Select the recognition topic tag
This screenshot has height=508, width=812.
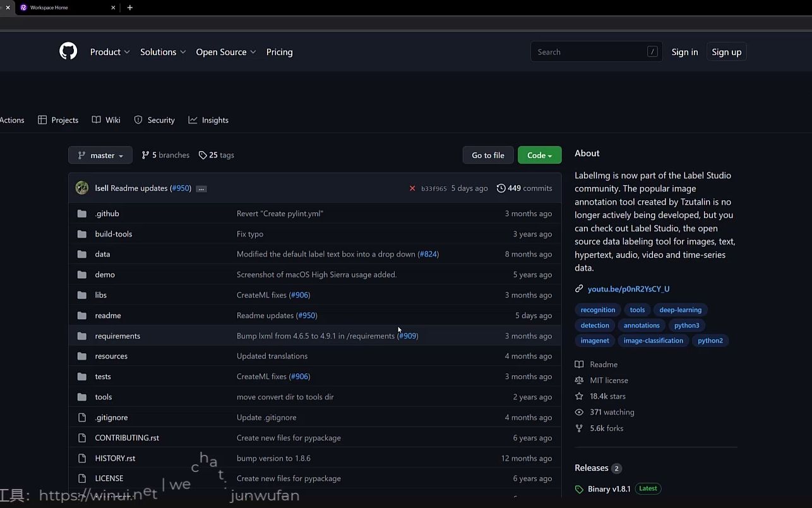tap(598, 310)
